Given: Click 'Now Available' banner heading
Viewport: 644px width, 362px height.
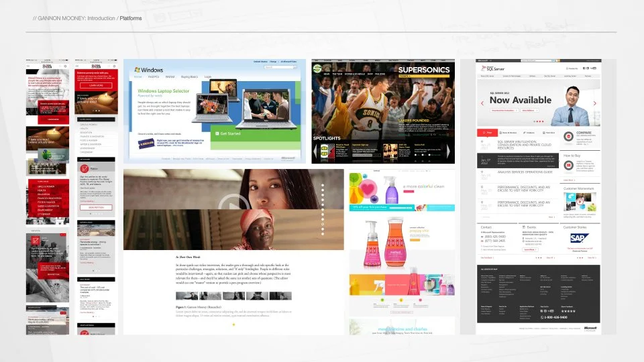Looking at the screenshot, I should [x=521, y=100].
